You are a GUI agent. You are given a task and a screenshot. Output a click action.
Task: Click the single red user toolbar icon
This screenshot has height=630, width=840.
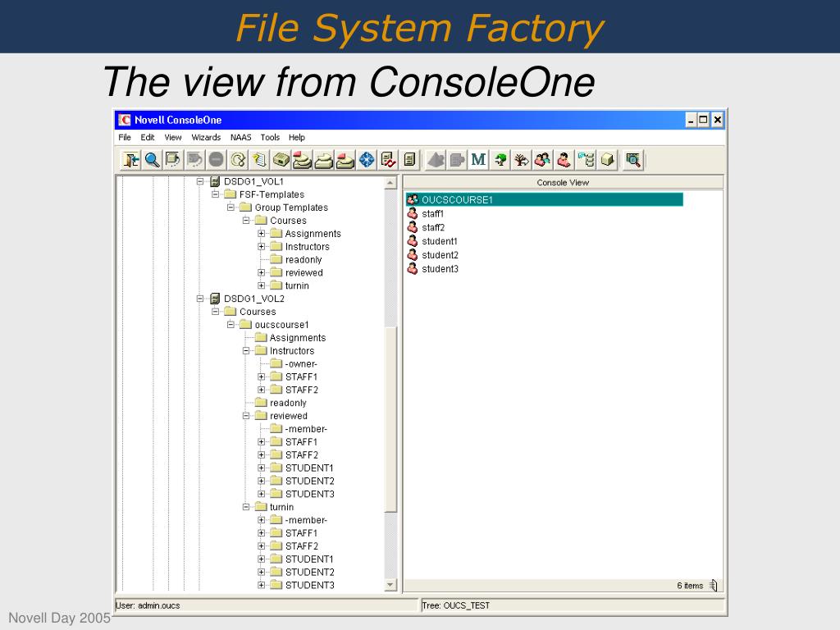(564, 160)
